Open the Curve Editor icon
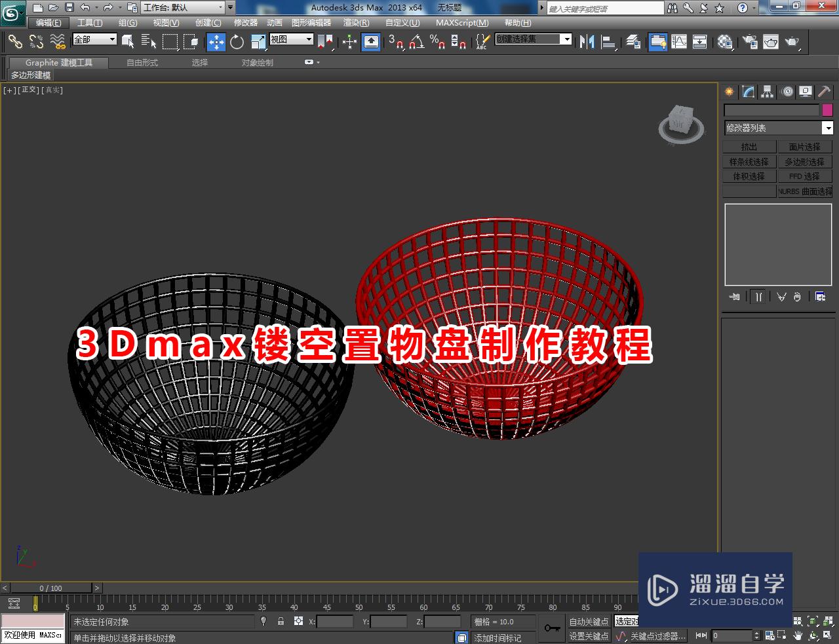The image size is (839, 644). coord(679,42)
